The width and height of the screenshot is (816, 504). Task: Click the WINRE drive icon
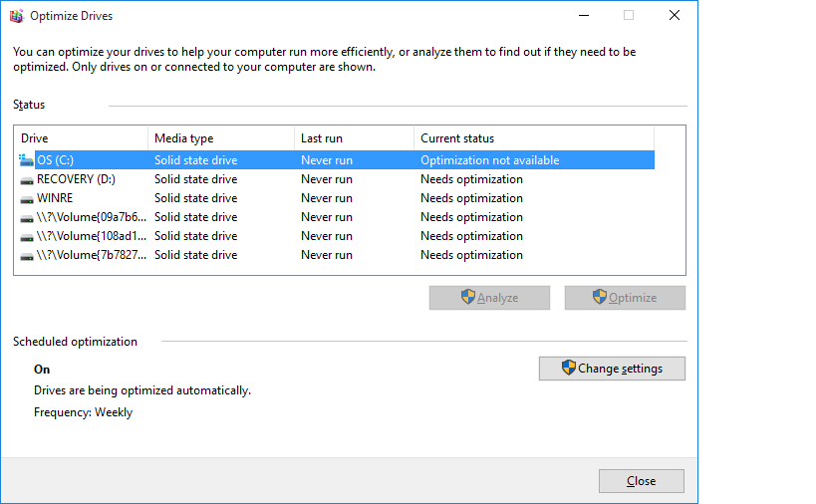(27, 198)
